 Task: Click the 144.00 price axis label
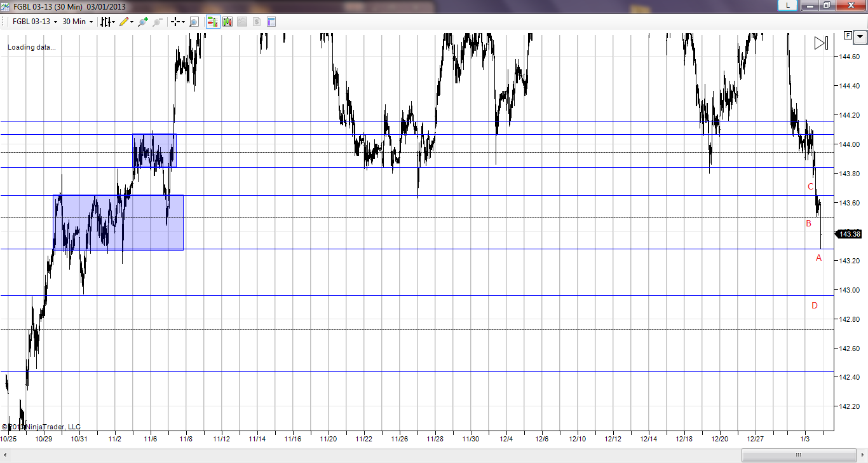point(850,145)
